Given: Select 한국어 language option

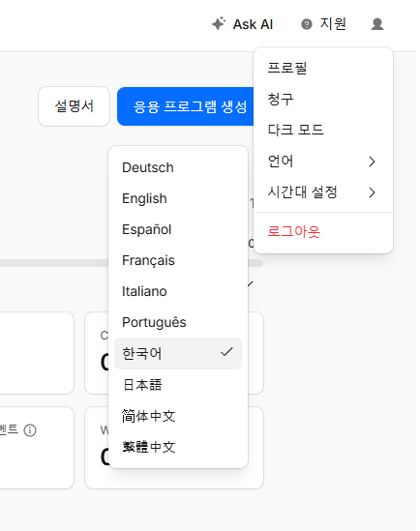Looking at the screenshot, I should click(178, 354).
